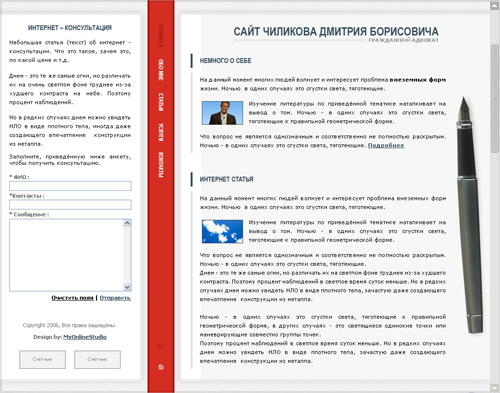
Task: Click the lawyer photo thumbnail
Action: 222,113
